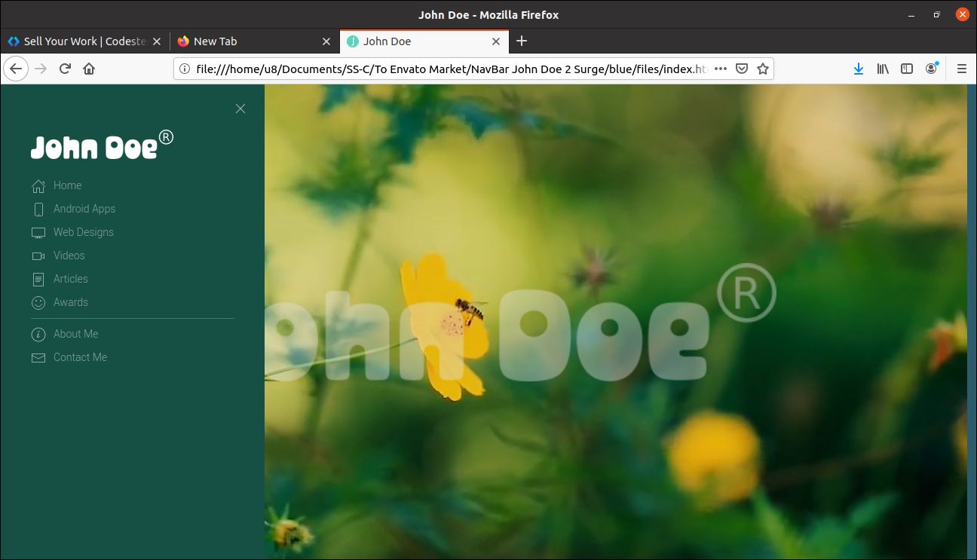Click the Articles document icon

pyautogui.click(x=38, y=280)
